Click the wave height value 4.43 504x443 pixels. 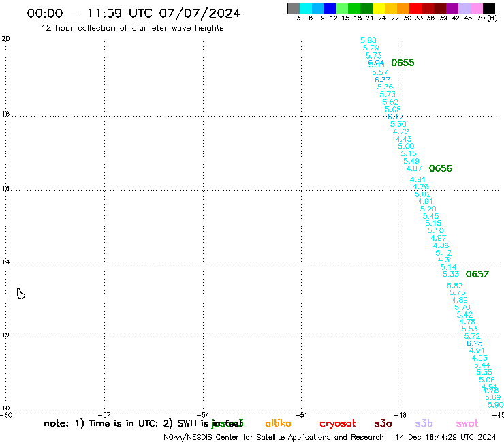(403, 139)
